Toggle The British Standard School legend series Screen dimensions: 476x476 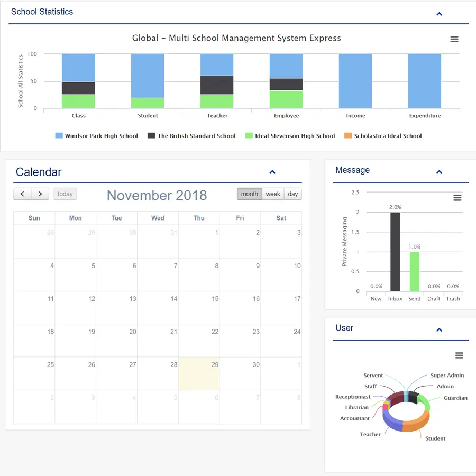point(191,136)
